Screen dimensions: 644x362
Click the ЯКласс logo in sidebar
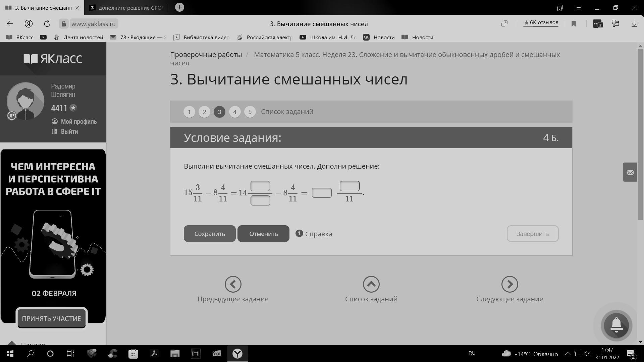tap(53, 59)
